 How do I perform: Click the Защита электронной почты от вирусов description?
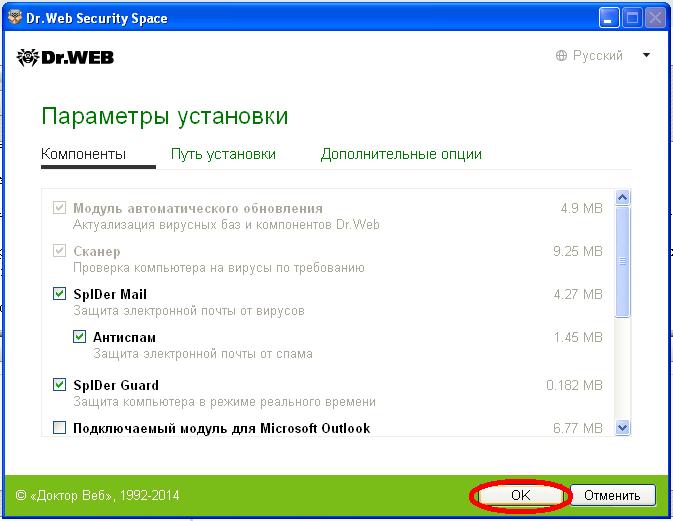(189, 311)
